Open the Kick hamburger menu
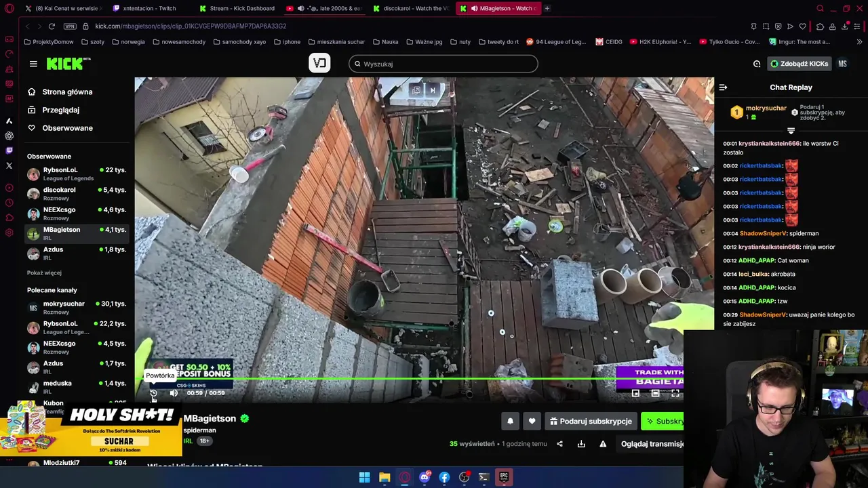The width and height of the screenshot is (868, 488). tap(33, 64)
